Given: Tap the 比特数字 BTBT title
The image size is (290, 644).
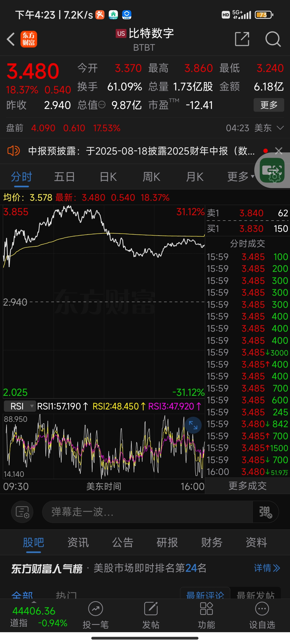Looking at the screenshot, I should point(145,39).
